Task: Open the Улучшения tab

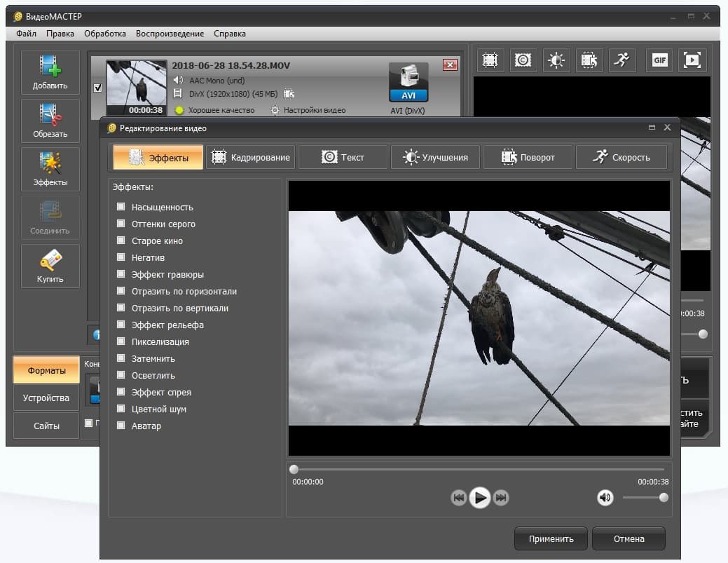Action: click(435, 157)
